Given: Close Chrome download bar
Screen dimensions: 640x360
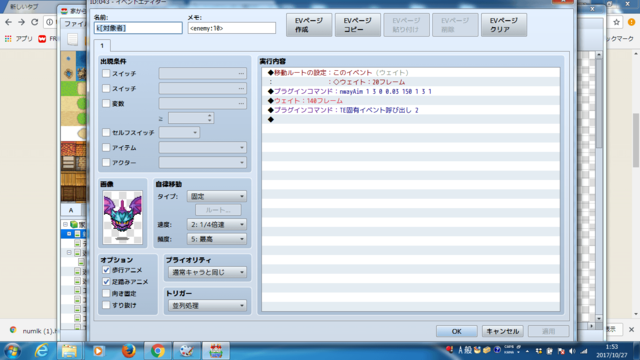Looking at the screenshot, I should [x=631, y=329].
